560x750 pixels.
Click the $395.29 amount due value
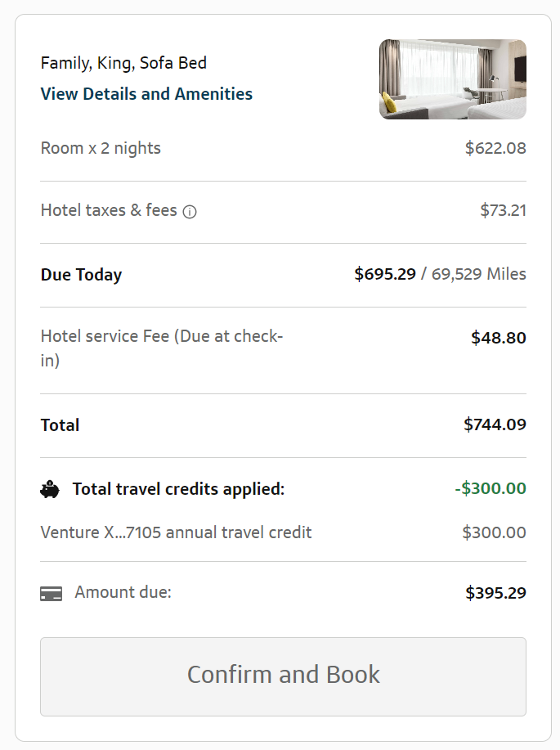(495, 593)
